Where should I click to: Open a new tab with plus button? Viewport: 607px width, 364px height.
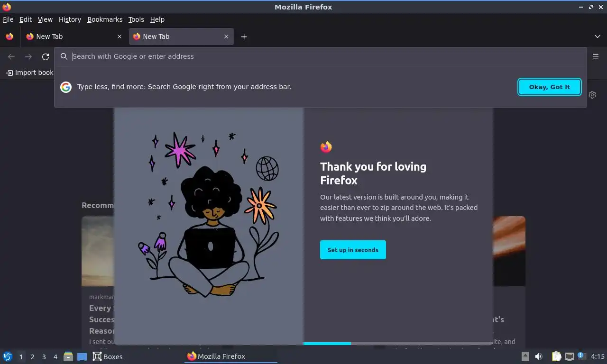click(x=244, y=36)
